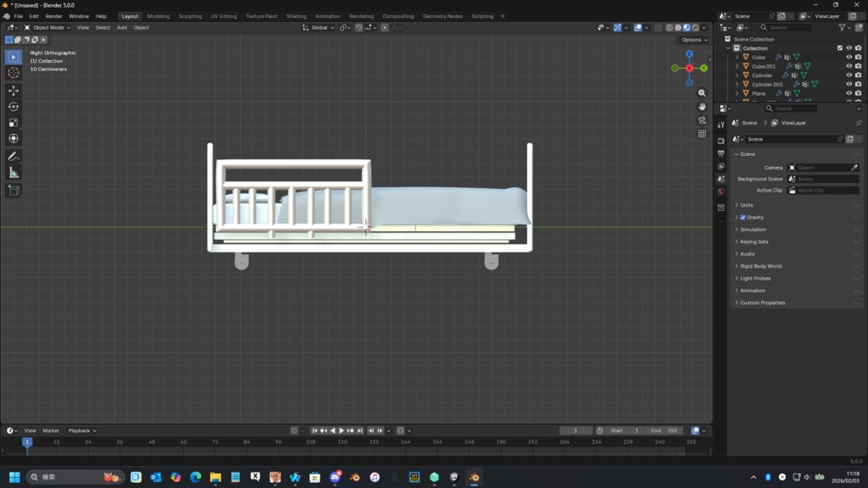868x488 pixels.
Task: Switch to the Sculpting workspace tab
Action: tap(190, 16)
